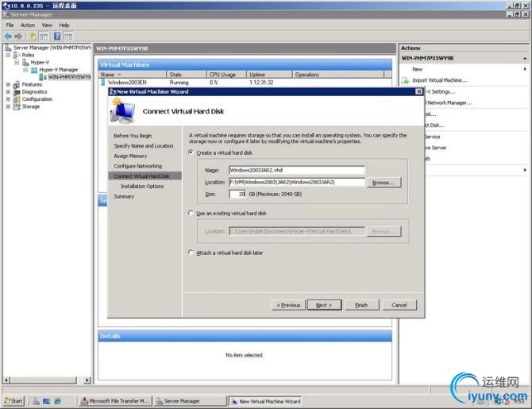The height and width of the screenshot is (409, 532).
Task: Click the Internet Explorer quick launch icon
Action: (58, 402)
